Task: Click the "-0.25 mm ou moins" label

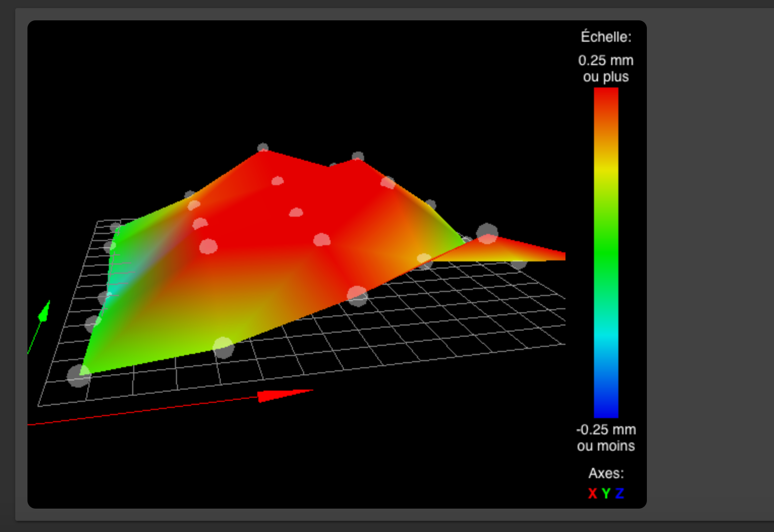Action: tap(606, 437)
